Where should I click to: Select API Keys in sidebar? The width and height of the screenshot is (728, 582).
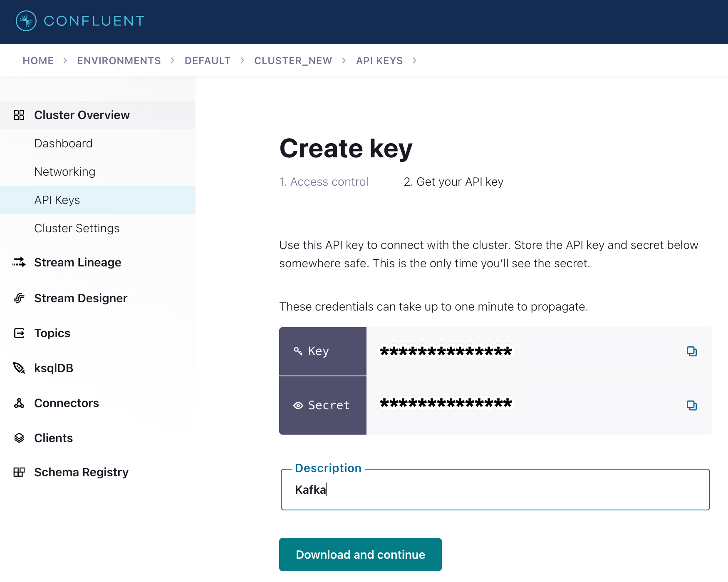98,200
